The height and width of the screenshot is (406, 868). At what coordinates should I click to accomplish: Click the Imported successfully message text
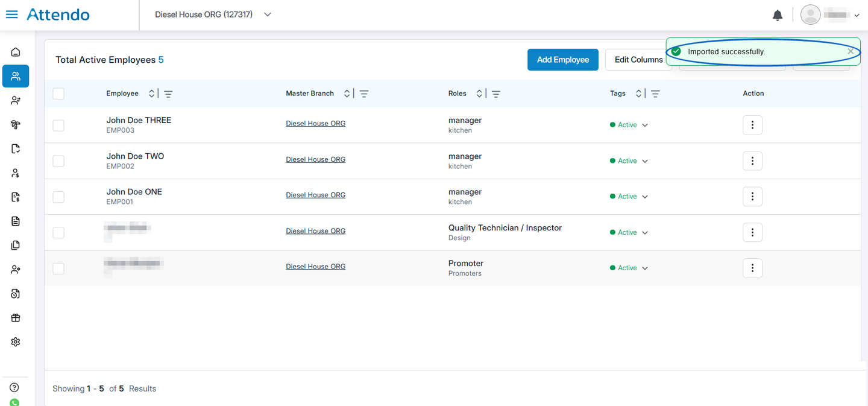(x=726, y=52)
